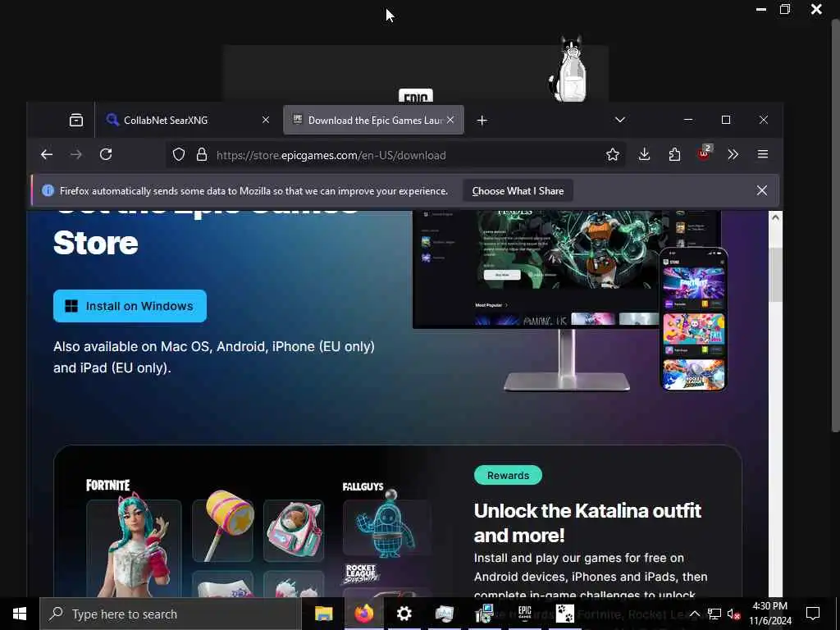Show hidden system tray icons
The width and height of the screenshot is (840, 630).
[x=694, y=614]
